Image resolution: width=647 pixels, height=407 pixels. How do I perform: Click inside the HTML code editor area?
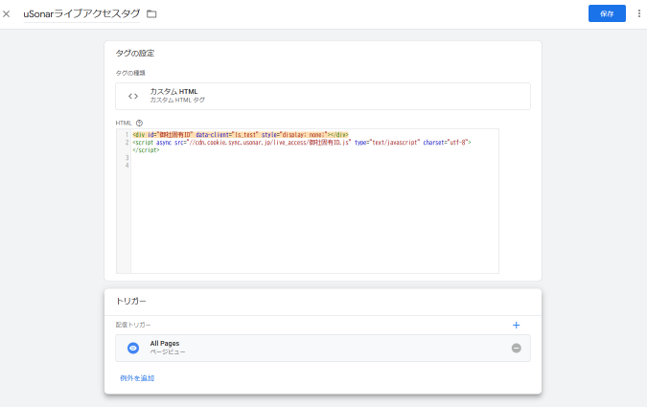[x=307, y=201]
